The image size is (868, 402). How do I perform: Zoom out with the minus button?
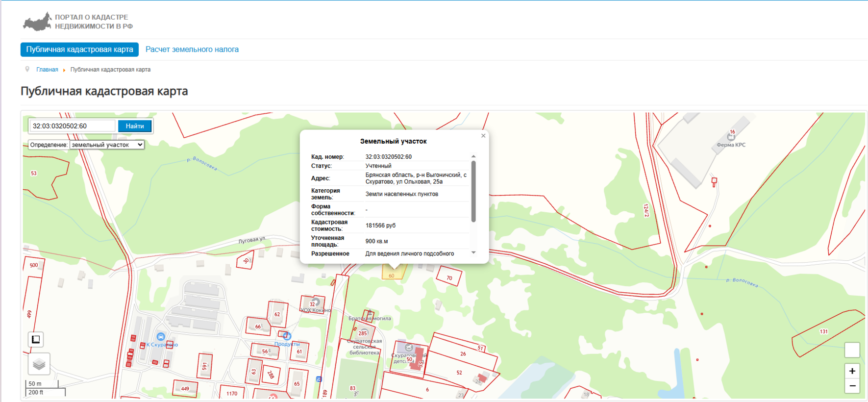pos(852,386)
